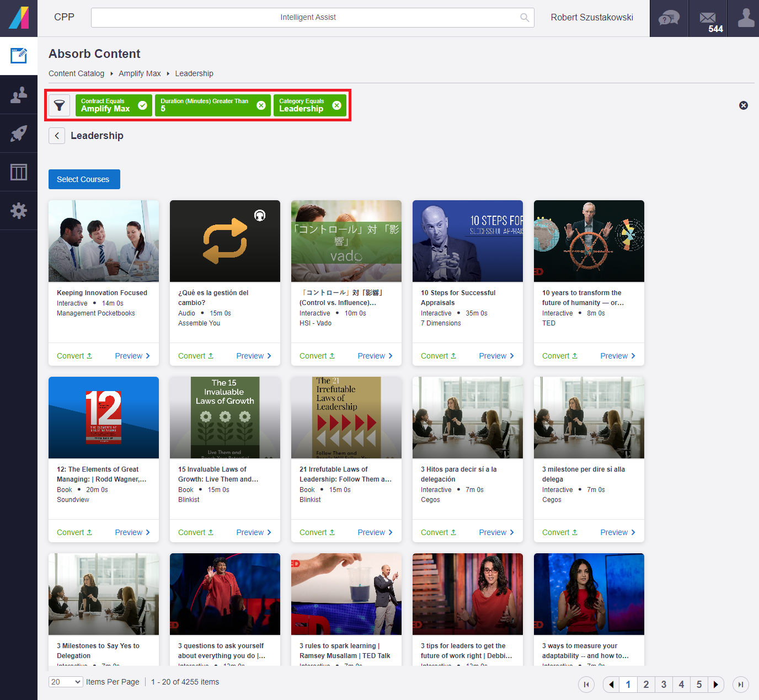Convert 12: The Elements of Great Managing
This screenshot has width=759, height=700.
pos(74,532)
